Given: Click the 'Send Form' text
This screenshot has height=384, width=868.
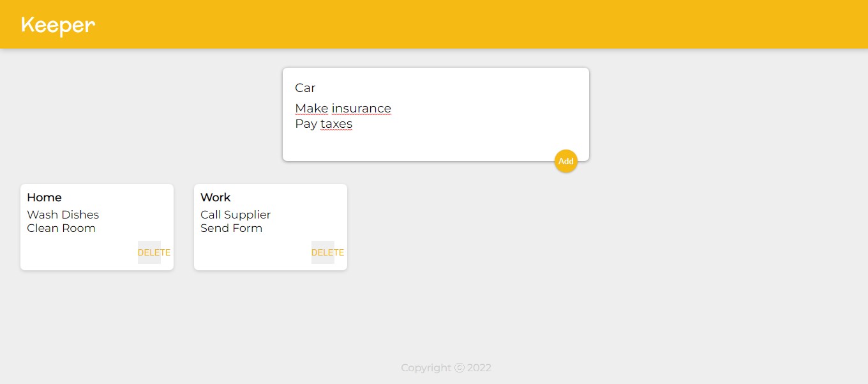Looking at the screenshot, I should [231, 228].
